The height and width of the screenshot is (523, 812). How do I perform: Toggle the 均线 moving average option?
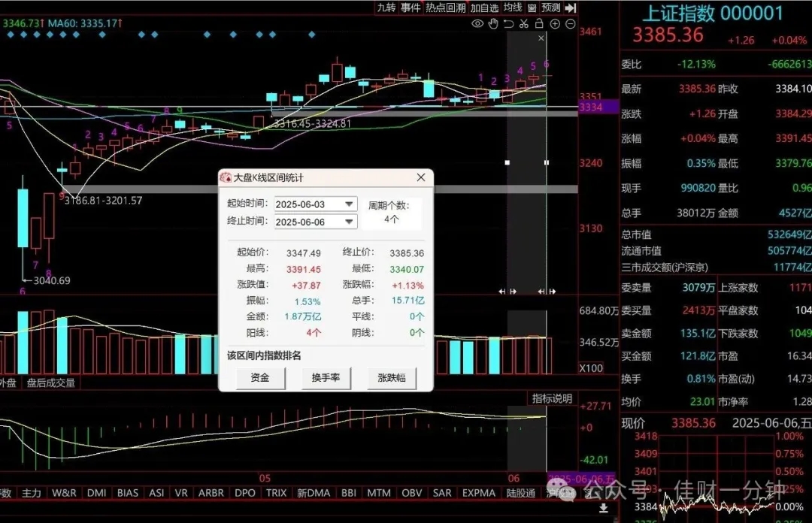(513, 8)
